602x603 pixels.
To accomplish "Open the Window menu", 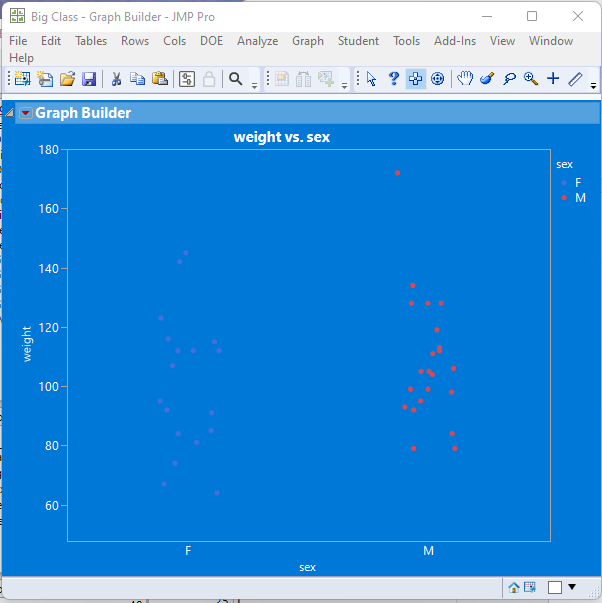I will pyautogui.click(x=551, y=41).
